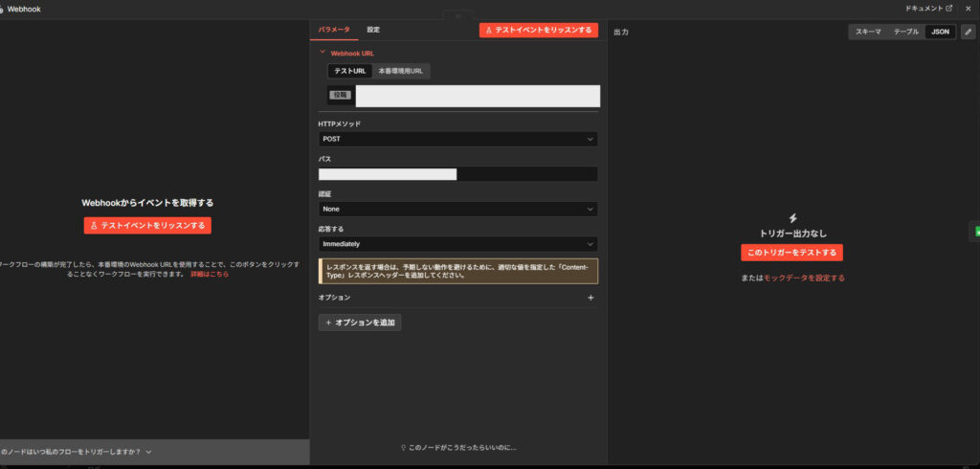Click the モックデータを設定する link
Image resolution: width=980 pixels, height=469 pixels.
tap(804, 278)
